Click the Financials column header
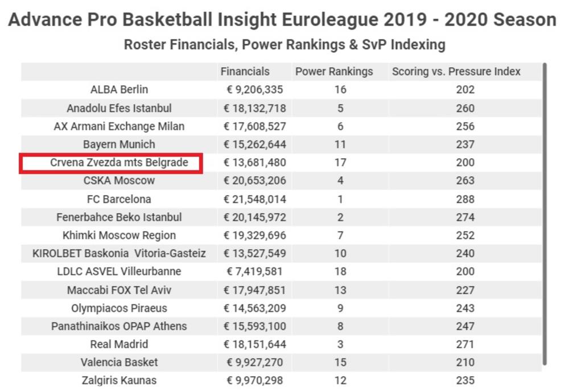Image resolution: width=569 pixels, height=392 pixels. [x=245, y=72]
